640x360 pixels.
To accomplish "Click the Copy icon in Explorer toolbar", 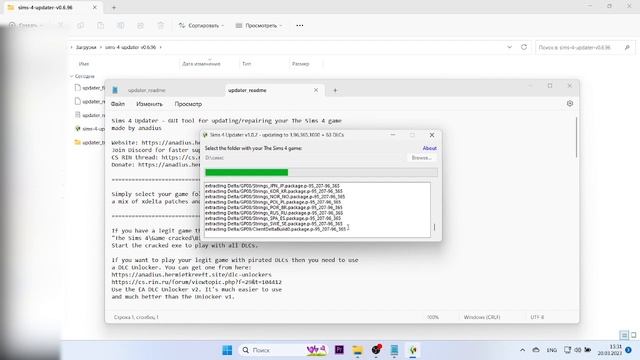I will [x=80, y=25].
